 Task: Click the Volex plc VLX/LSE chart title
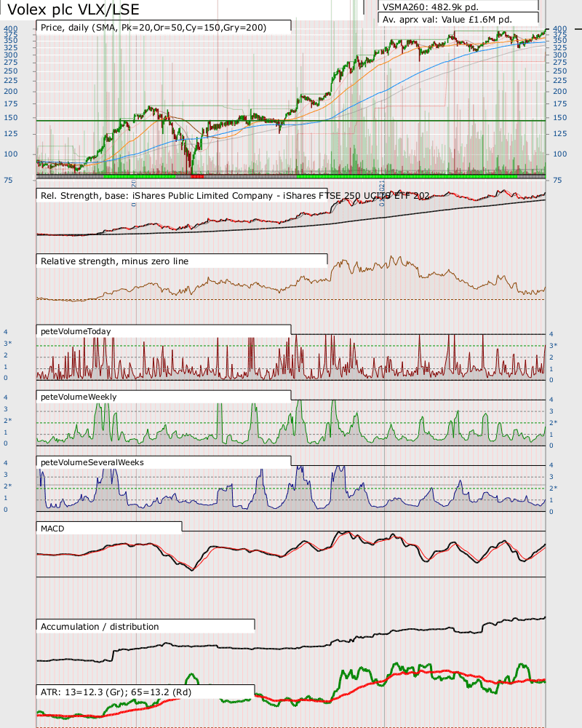73,9
